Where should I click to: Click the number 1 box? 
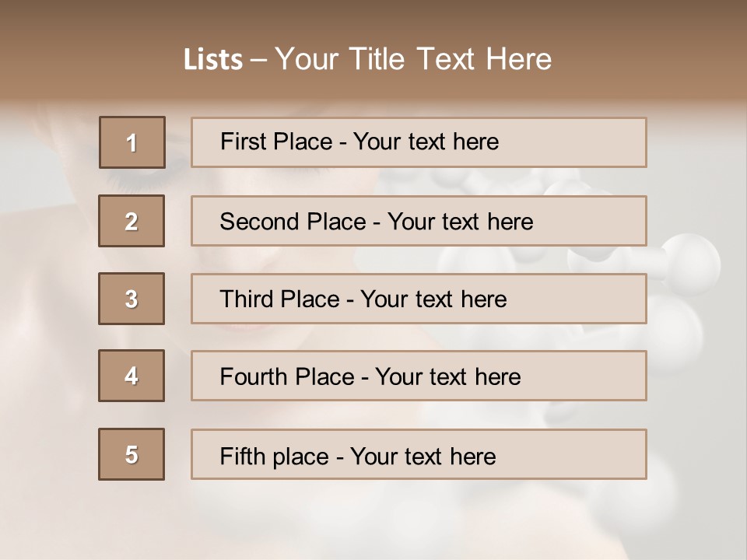click(132, 142)
